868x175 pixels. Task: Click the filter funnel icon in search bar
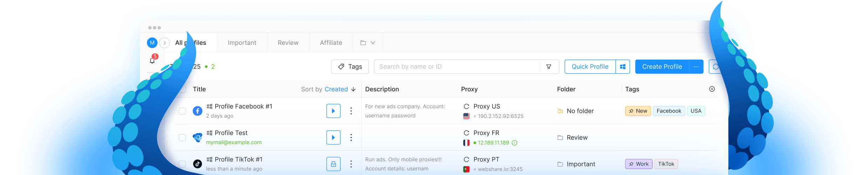point(549,67)
